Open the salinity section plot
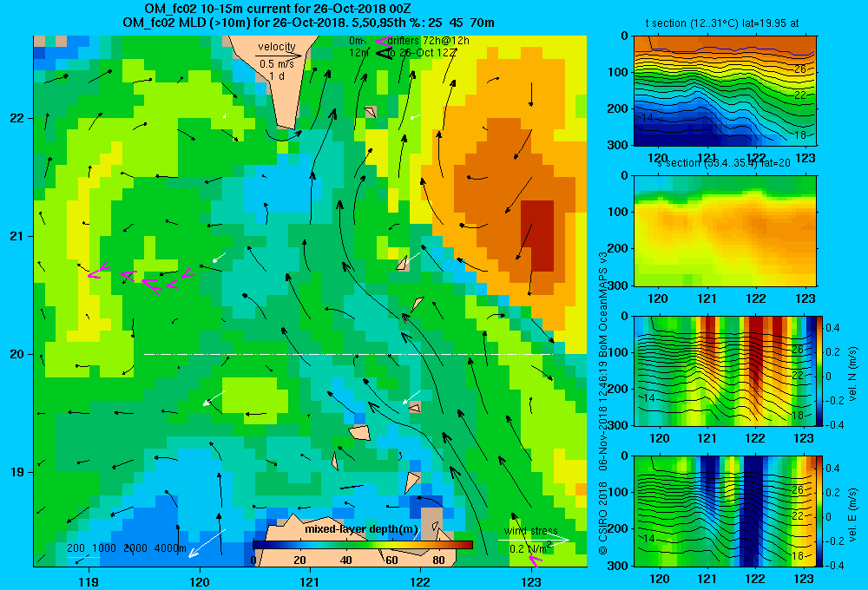868x590 pixels. [x=725, y=231]
